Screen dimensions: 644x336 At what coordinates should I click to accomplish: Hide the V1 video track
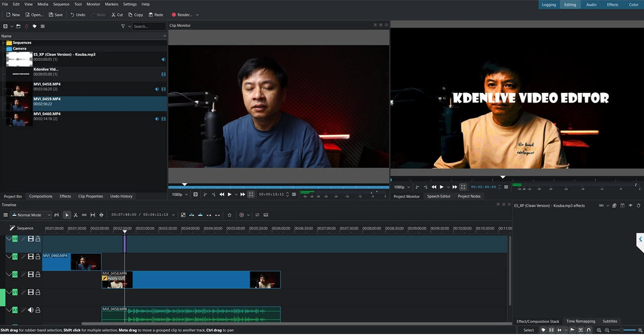tap(31, 292)
